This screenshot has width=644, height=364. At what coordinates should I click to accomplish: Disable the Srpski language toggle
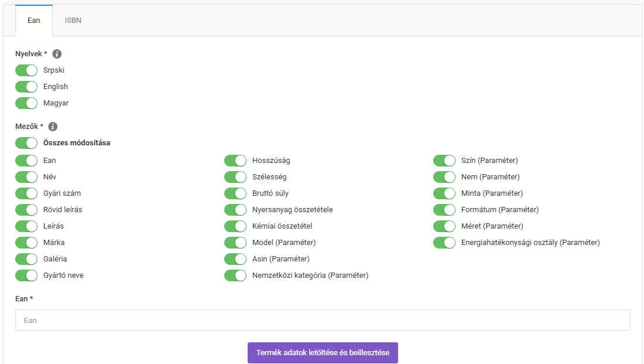point(26,70)
